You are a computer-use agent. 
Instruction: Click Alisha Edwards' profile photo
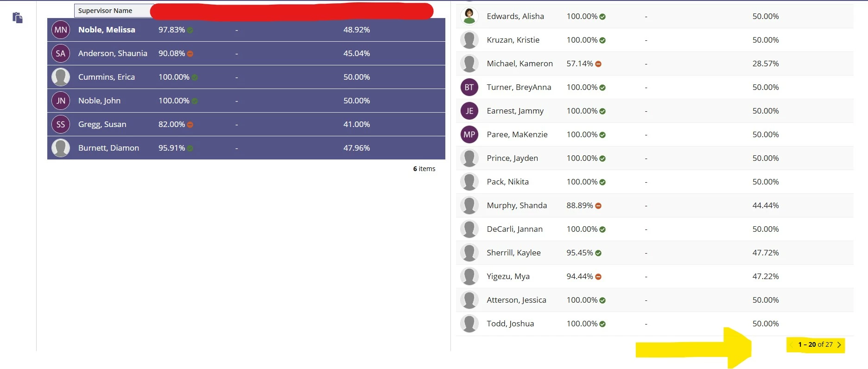pos(469,16)
